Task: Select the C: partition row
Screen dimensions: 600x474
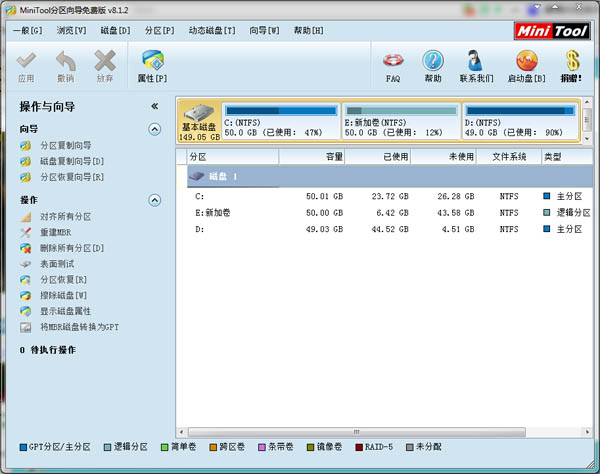Action: click(390, 196)
